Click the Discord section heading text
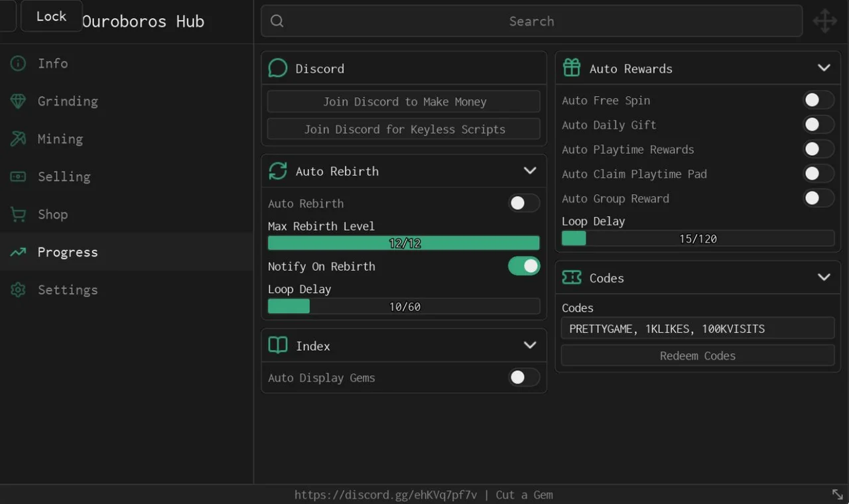849x504 pixels. point(320,69)
